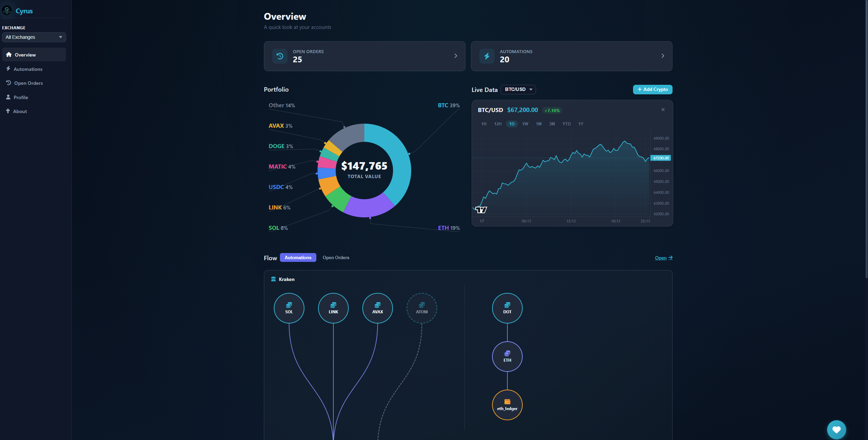
Task: Select the YTD chart timeframe
Action: click(x=567, y=124)
